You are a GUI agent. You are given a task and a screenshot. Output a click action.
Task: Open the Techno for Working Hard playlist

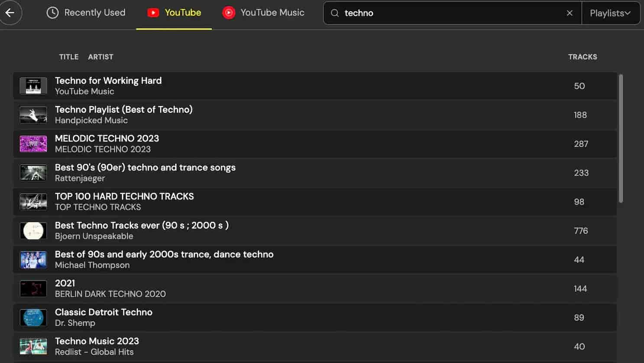coord(108,85)
